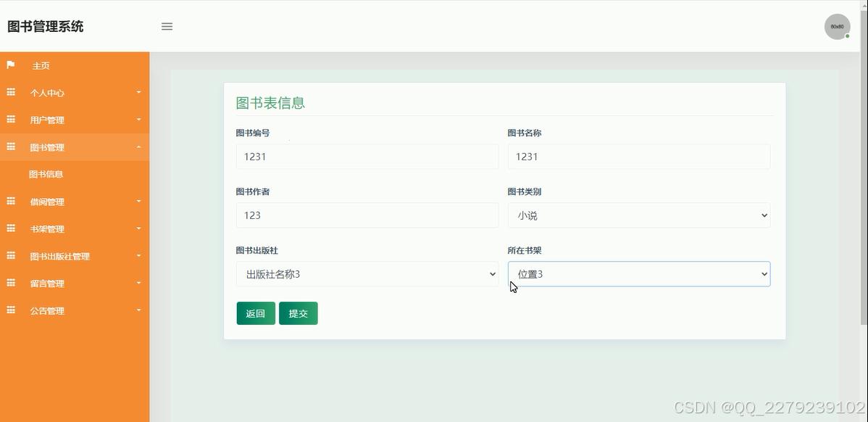Focus the 图书编号 input field

pos(367,157)
